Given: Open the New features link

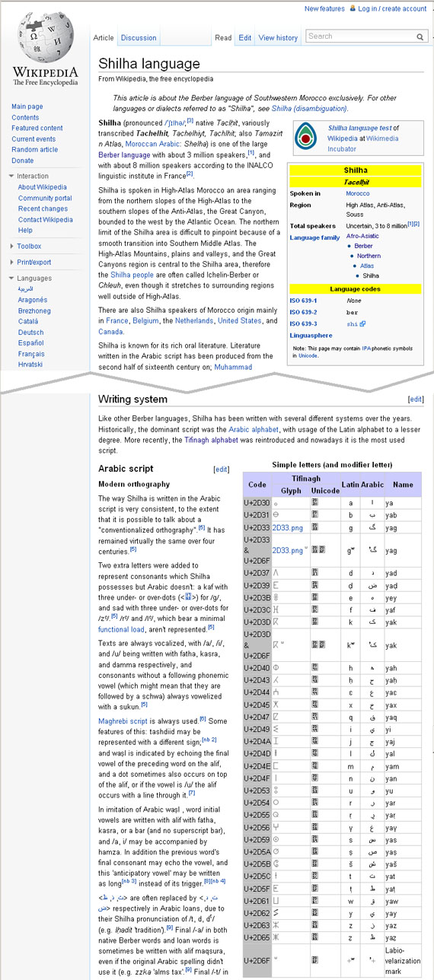Looking at the screenshot, I should [x=324, y=8].
